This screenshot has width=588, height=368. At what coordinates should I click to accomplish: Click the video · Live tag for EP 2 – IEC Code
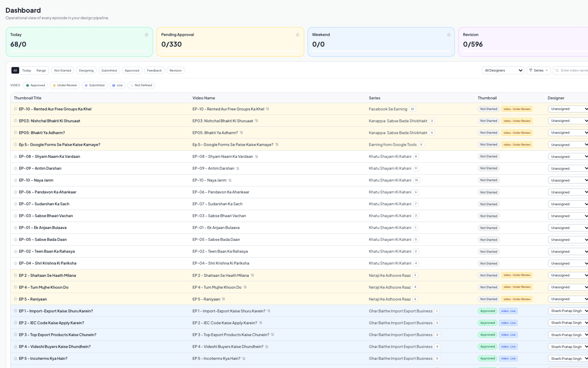click(x=508, y=323)
